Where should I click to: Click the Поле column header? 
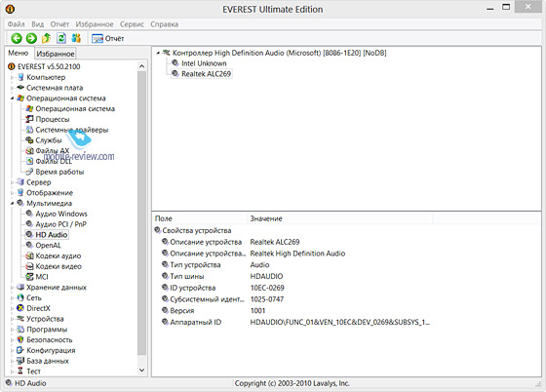click(x=200, y=218)
